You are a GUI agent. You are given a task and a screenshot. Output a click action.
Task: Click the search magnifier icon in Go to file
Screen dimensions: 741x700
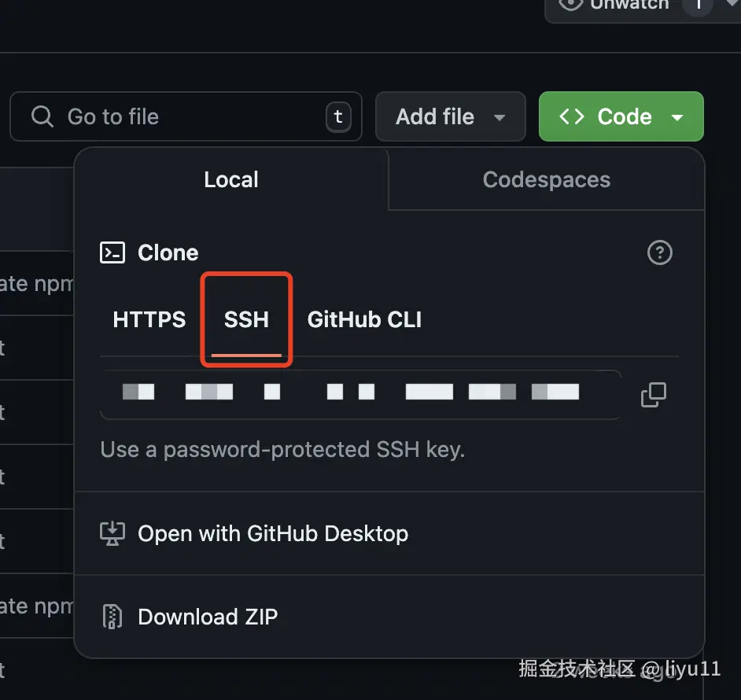pyautogui.click(x=42, y=116)
